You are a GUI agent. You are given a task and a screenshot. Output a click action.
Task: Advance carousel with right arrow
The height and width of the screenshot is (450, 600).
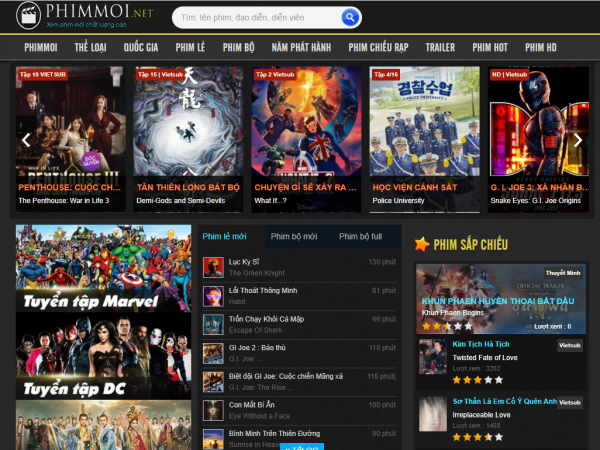577,140
